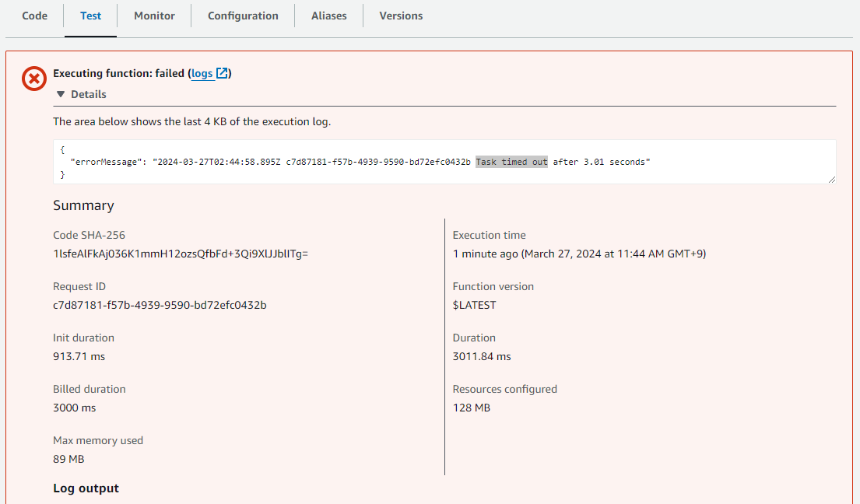
Task: Click the external link icon beside logs
Action: 222,73
